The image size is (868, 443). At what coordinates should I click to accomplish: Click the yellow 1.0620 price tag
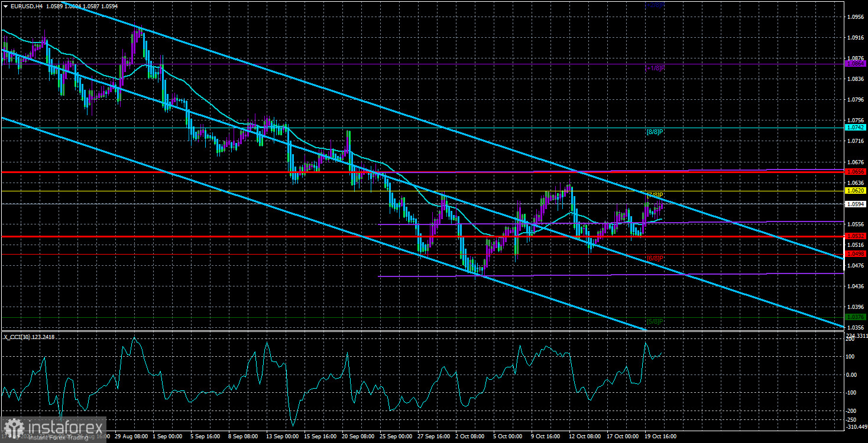(856, 190)
